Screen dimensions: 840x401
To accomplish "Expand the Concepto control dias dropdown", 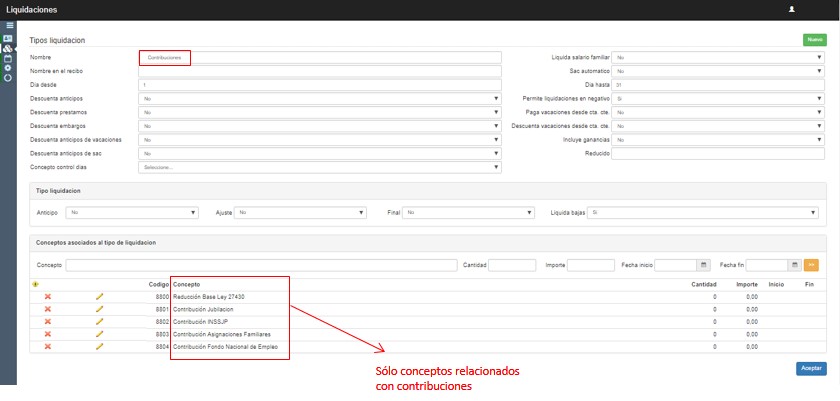I will [x=319, y=167].
